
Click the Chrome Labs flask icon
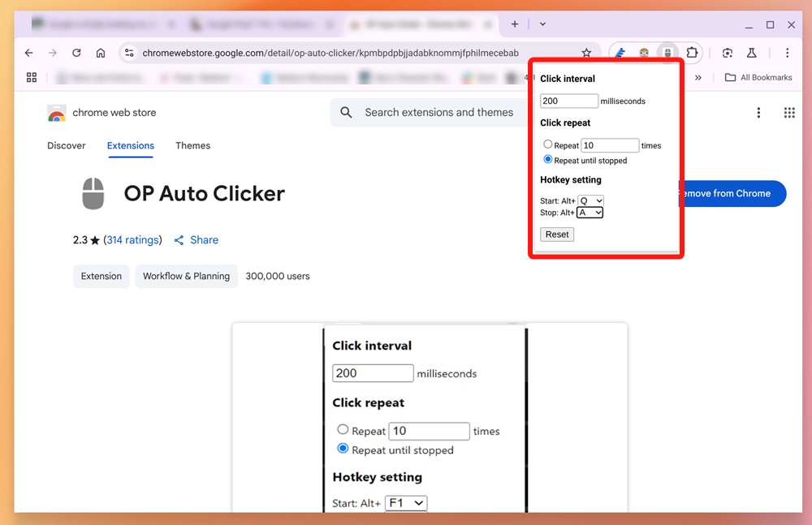point(751,52)
